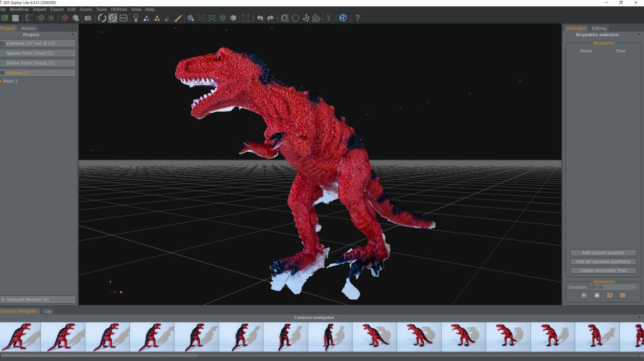The height and width of the screenshot is (361, 644).
Task: Click the multicolored triangles rendering icon
Action: tap(167, 18)
